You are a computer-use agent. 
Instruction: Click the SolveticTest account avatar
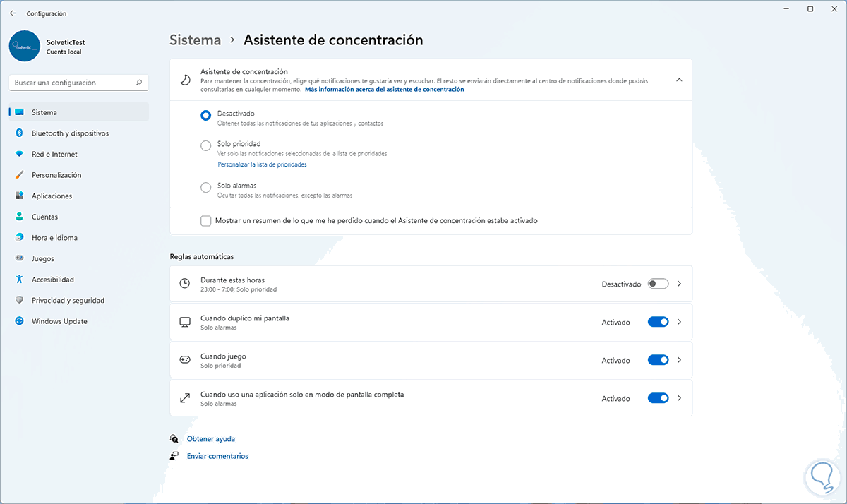pyautogui.click(x=25, y=47)
